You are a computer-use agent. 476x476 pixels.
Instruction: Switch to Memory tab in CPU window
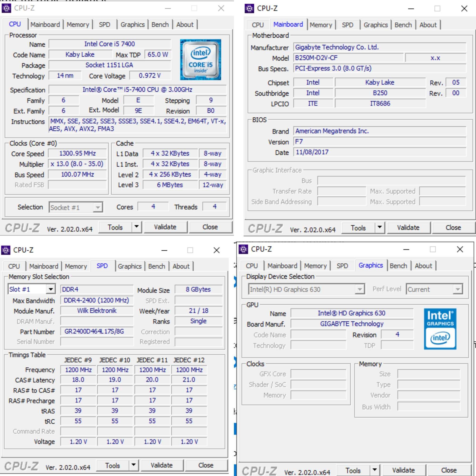click(78, 25)
